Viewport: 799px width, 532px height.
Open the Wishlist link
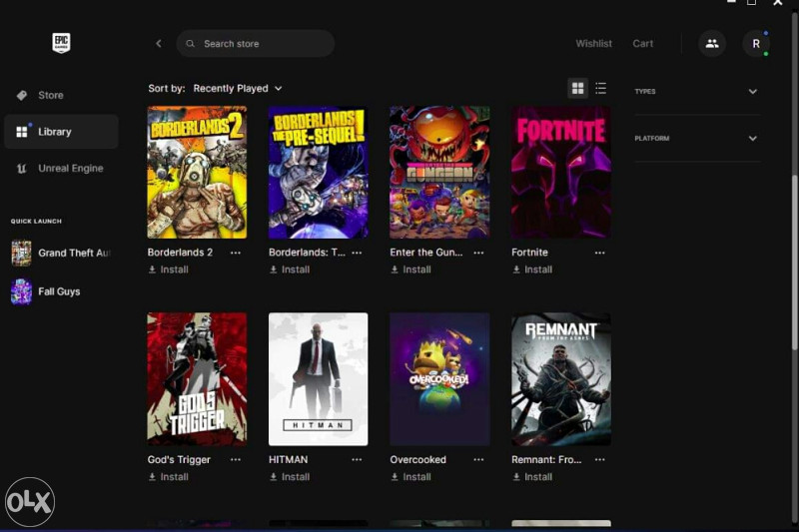[x=593, y=44]
